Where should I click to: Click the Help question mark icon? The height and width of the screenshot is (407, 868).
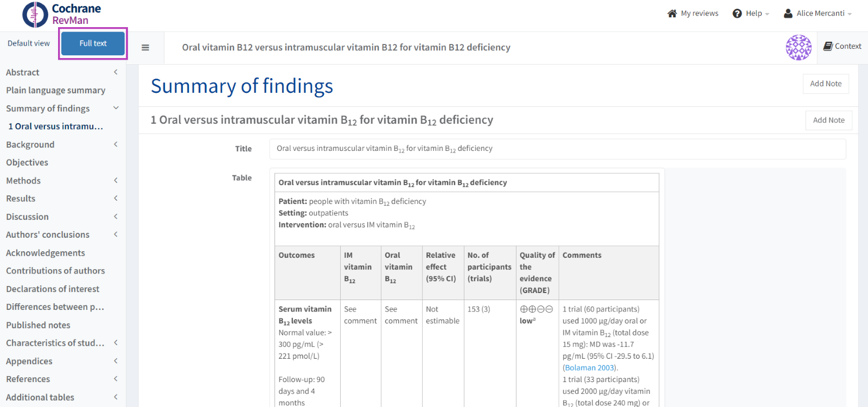click(x=737, y=14)
